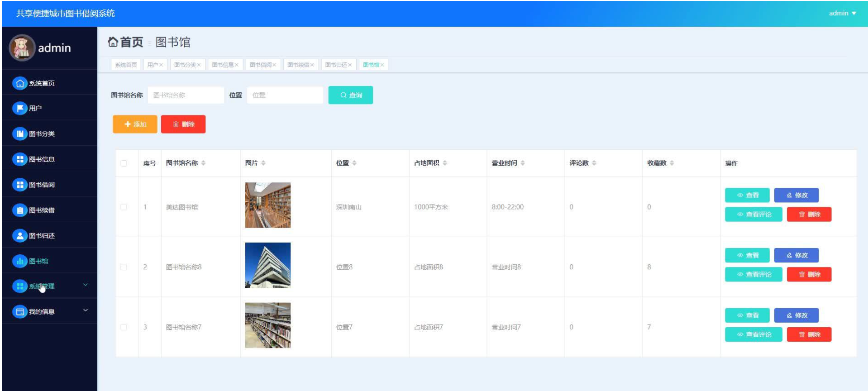This screenshot has height=391, width=868.
Task: Close the 图书馆 tab with its X
Action: point(382,65)
